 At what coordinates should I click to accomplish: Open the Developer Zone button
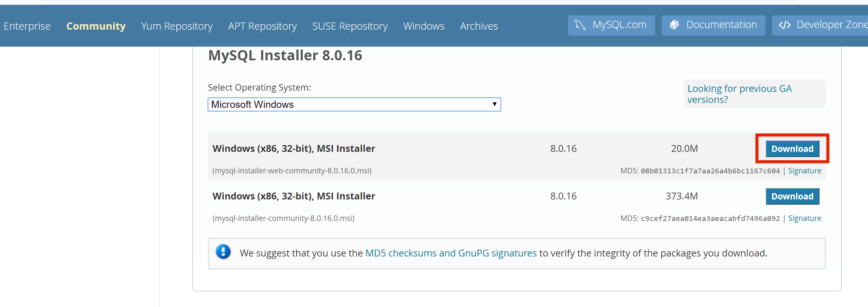820,25
